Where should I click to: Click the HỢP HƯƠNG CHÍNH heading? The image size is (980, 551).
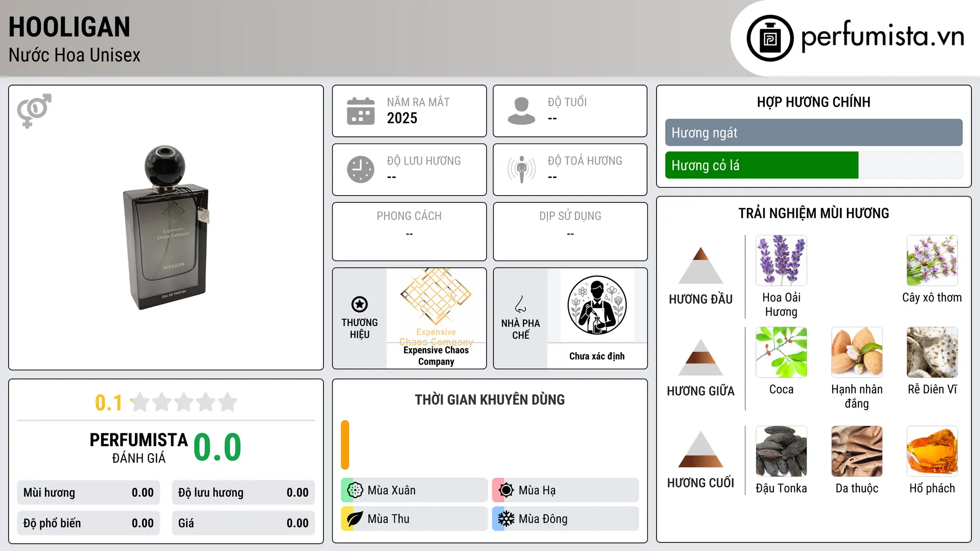coord(813,102)
